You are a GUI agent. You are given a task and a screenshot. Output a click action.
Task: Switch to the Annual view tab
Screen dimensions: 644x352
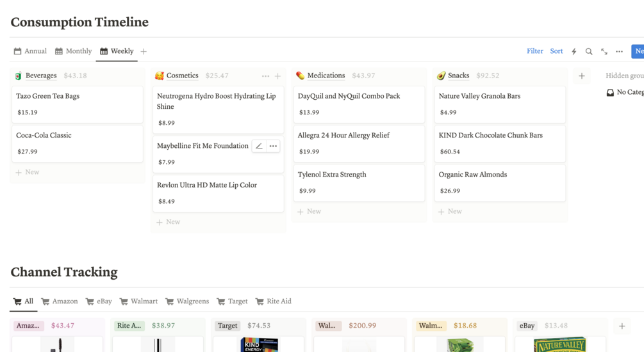[x=30, y=51]
